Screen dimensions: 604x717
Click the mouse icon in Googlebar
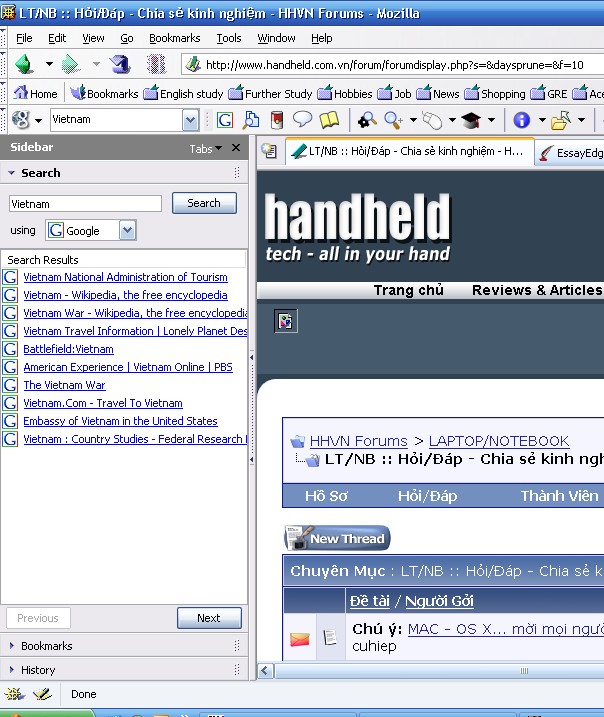coord(432,120)
